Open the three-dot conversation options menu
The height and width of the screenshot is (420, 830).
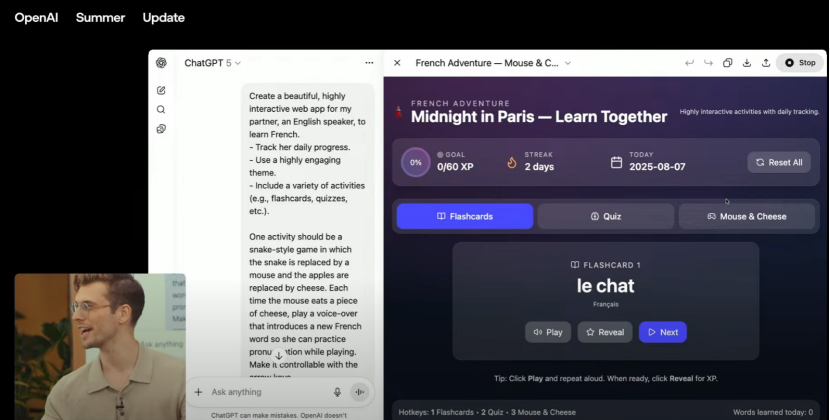pos(369,62)
